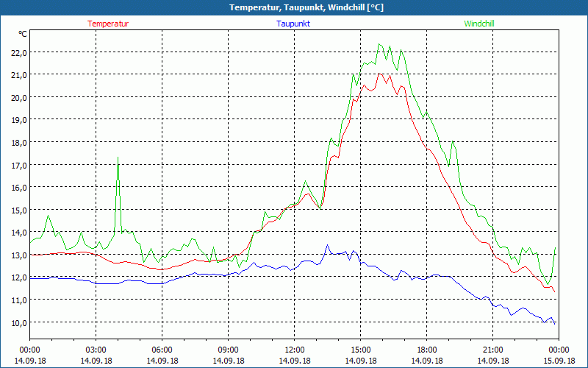Click the 13,0 y-axis value

[20, 255]
